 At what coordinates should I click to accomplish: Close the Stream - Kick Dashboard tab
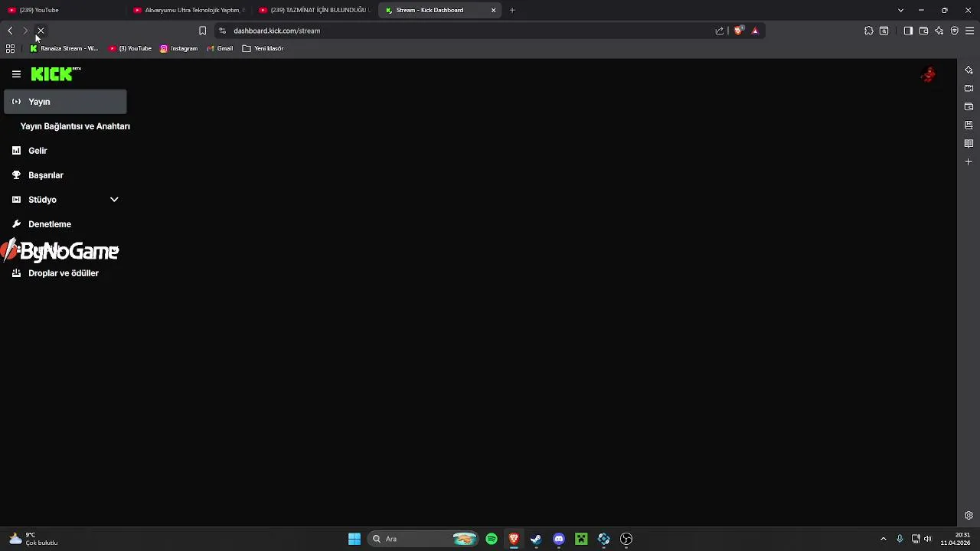pyautogui.click(x=494, y=10)
